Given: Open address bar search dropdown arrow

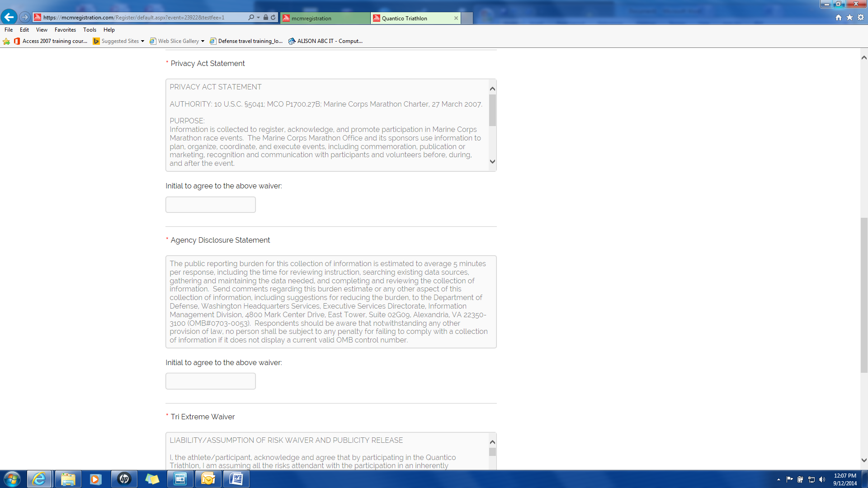Looking at the screenshot, I should coord(258,17).
